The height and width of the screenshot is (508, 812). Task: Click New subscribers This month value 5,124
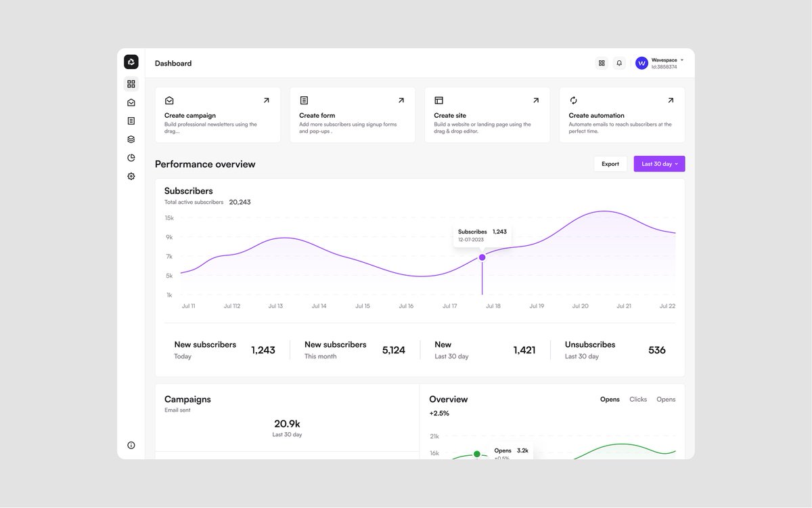click(x=394, y=350)
